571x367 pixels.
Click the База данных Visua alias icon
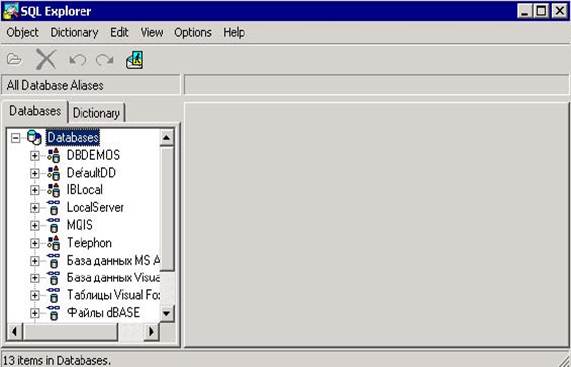pos(54,278)
